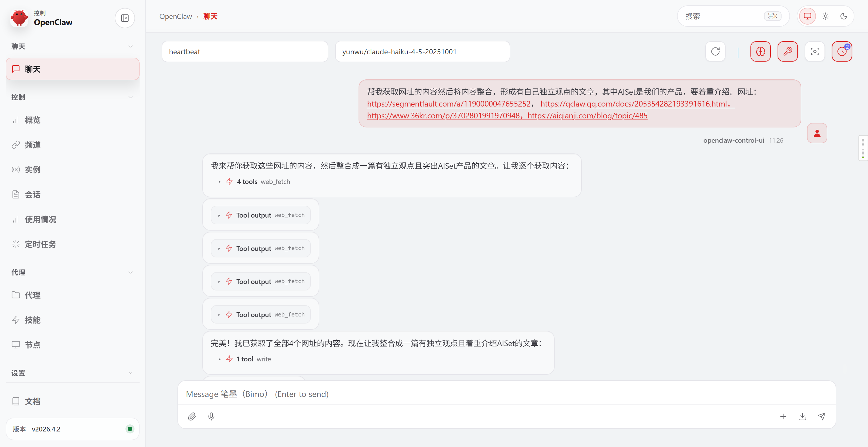Refresh the chat with the reload icon
The image size is (868, 447).
pyautogui.click(x=715, y=51)
